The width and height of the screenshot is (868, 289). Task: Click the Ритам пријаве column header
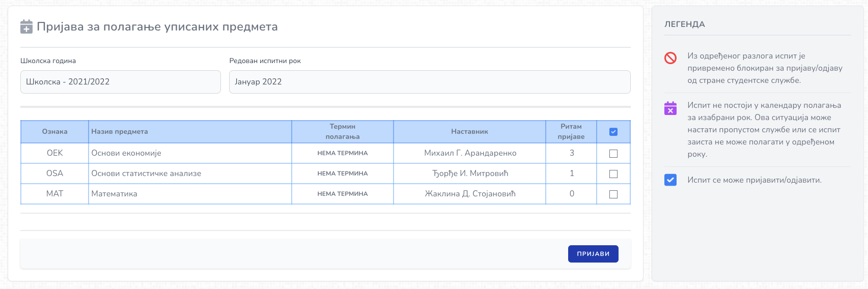click(571, 132)
